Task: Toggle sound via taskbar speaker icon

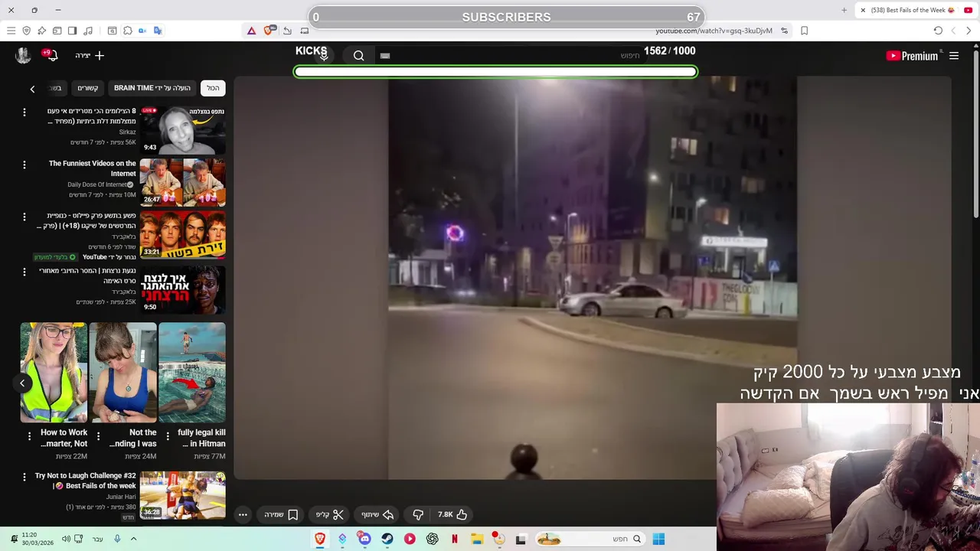Action: pos(66,539)
